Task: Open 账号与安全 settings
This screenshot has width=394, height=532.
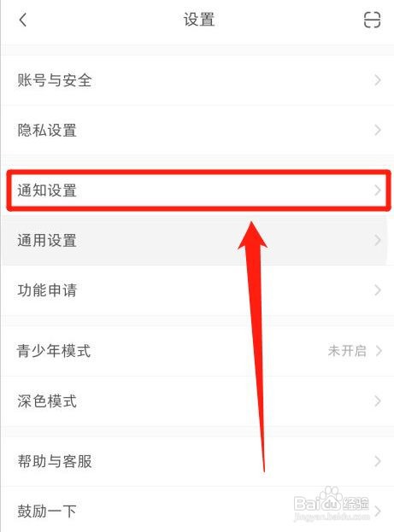Action: click(x=197, y=80)
